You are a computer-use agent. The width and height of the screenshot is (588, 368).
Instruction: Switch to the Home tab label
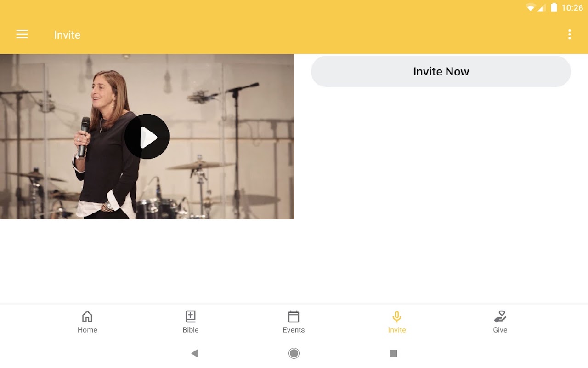click(x=87, y=330)
